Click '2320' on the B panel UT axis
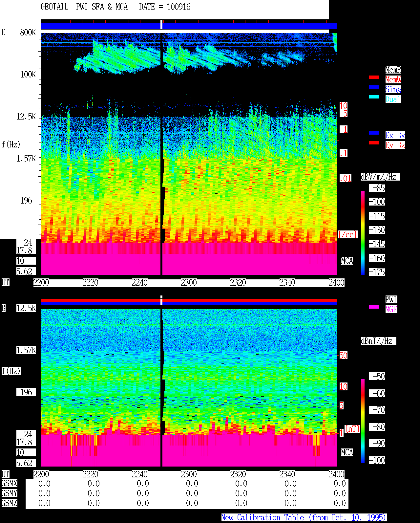Image resolution: width=420 pixels, height=523 pixels. [x=238, y=474]
